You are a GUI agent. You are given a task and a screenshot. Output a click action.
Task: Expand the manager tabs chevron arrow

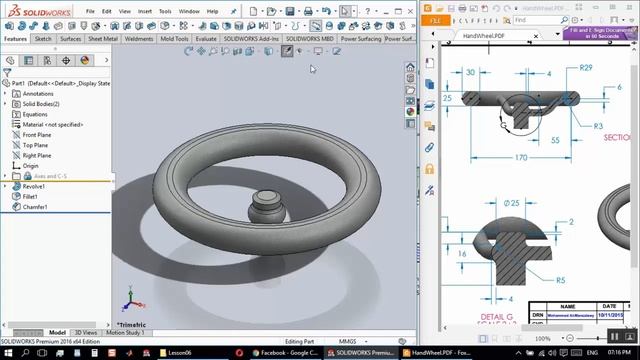point(107,60)
